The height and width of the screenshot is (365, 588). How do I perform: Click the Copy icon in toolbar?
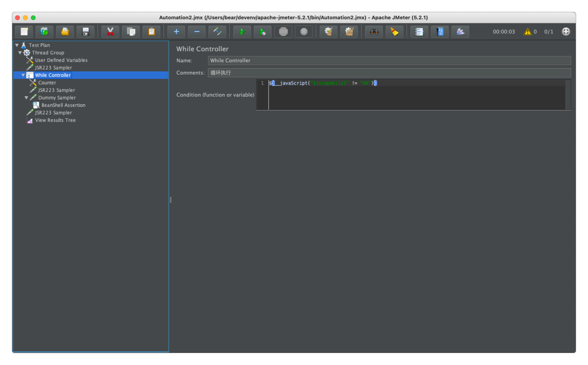[x=131, y=32]
